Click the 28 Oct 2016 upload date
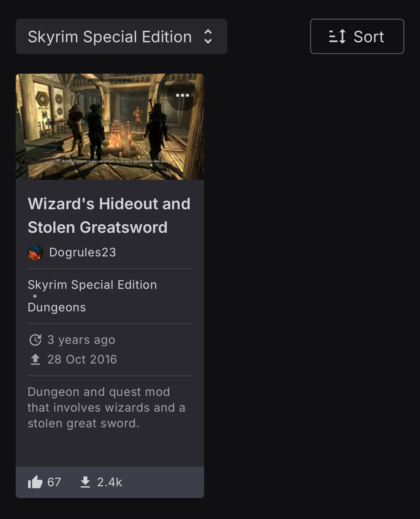420x519 pixels. (x=82, y=360)
